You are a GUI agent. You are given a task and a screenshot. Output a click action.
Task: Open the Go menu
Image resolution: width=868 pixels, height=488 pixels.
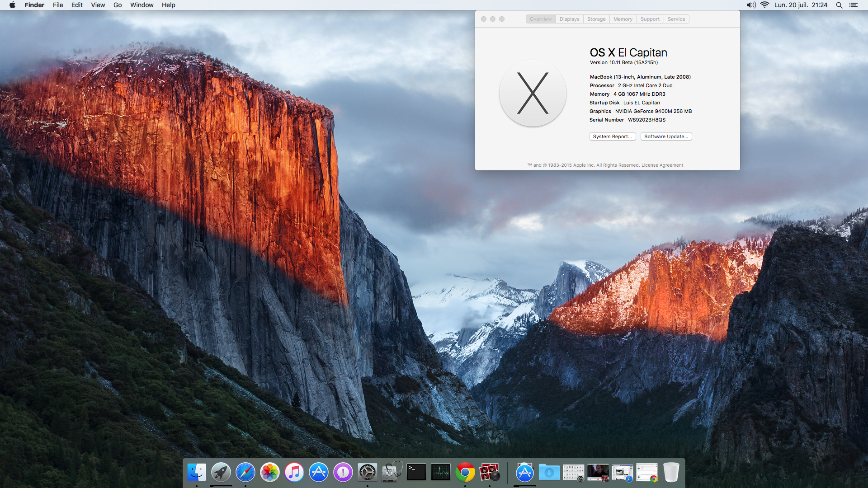(118, 5)
